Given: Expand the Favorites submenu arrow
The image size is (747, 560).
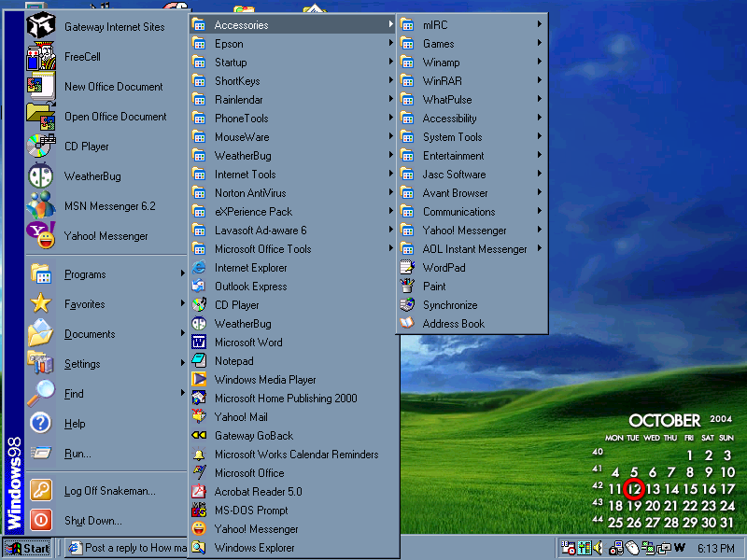Looking at the screenshot, I should point(182,303).
